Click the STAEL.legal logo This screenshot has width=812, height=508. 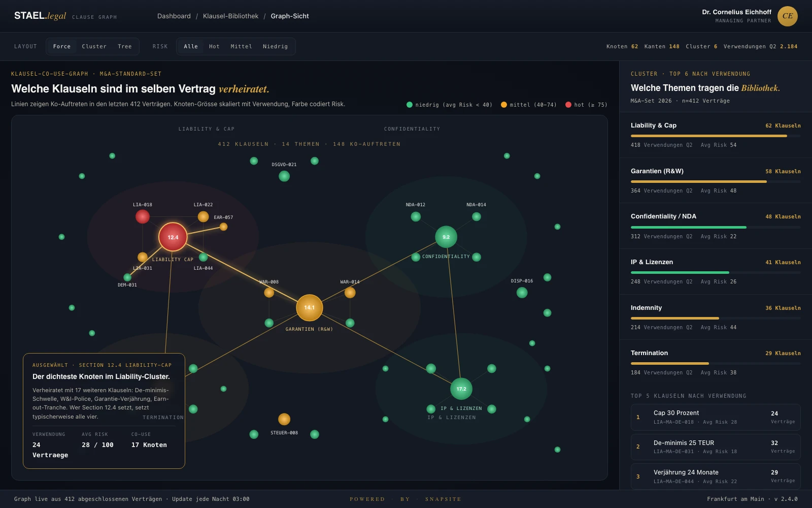point(40,16)
